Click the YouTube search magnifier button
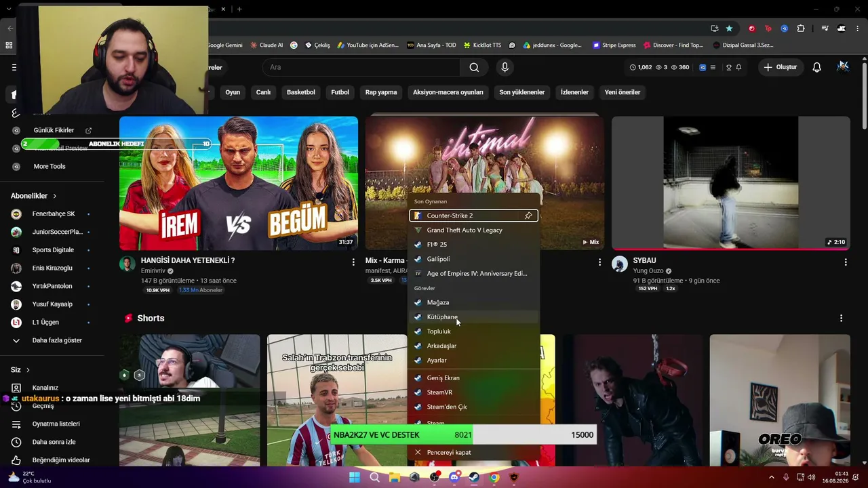 point(474,67)
